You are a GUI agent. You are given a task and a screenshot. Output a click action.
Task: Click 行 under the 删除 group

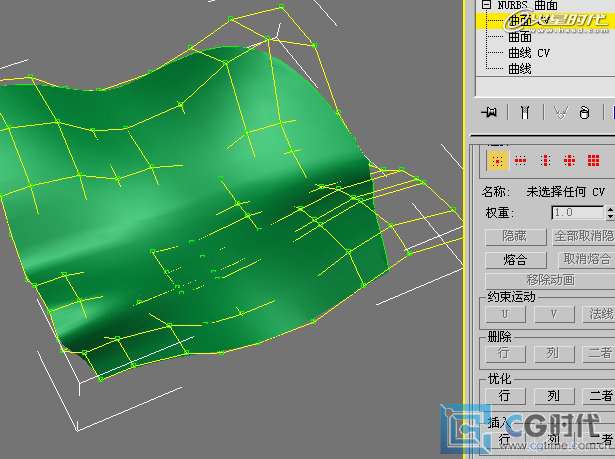point(505,353)
